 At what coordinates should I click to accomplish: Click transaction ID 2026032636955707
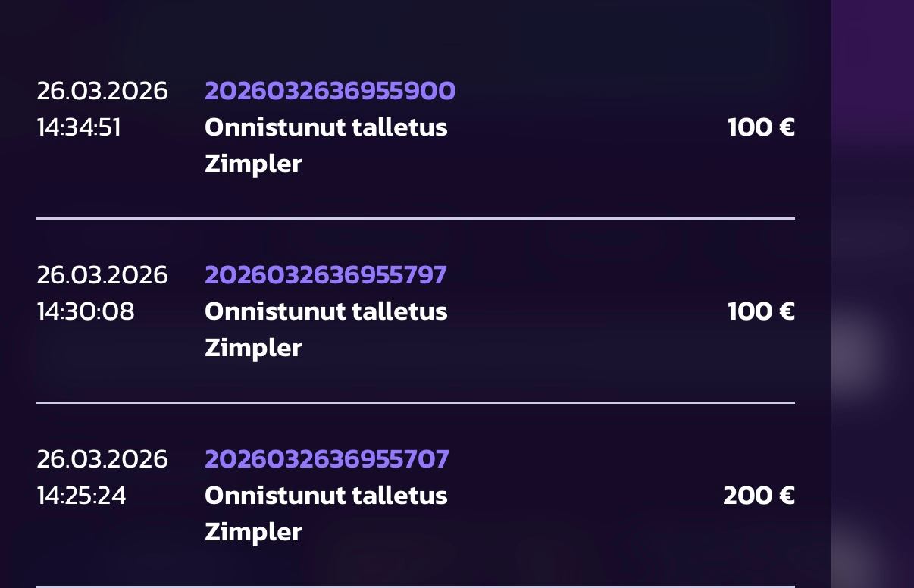pyautogui.click(x=327, y=459)
